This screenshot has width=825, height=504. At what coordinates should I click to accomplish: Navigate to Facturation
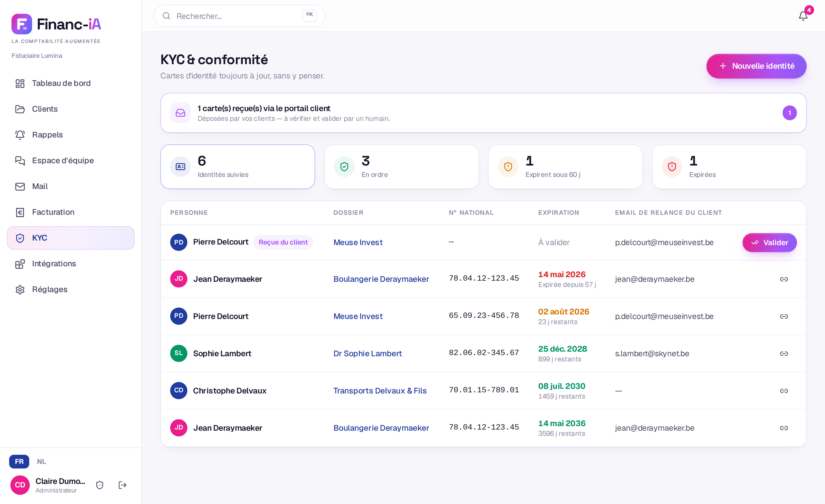click(71, 212)
